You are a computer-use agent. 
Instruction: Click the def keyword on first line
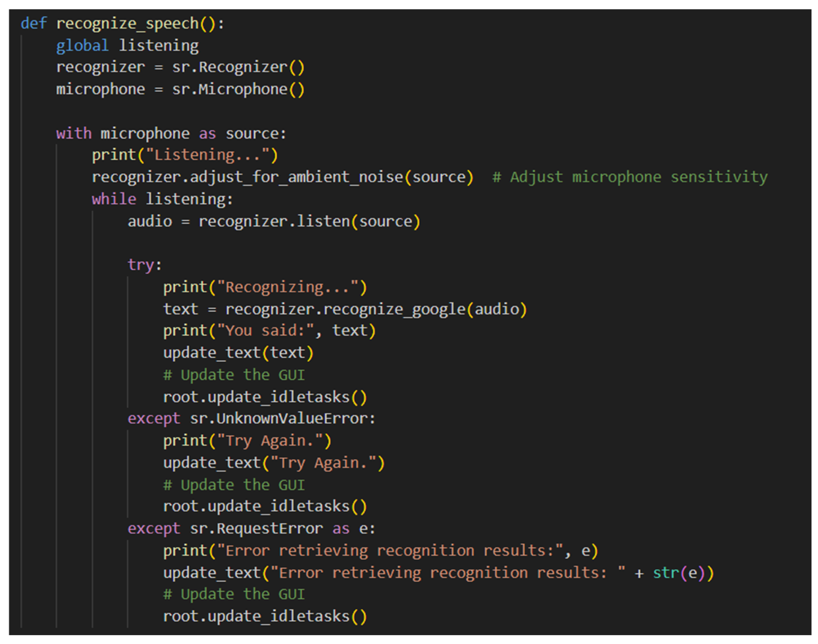click(x=34, y=23)
